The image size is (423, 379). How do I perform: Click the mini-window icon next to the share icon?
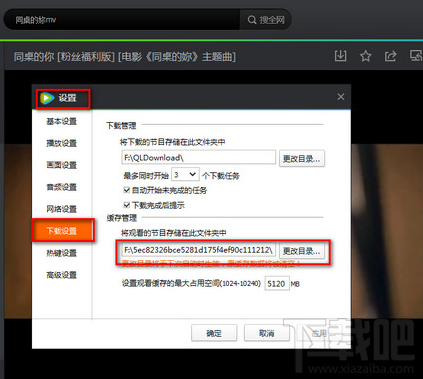click(x=416, y=56)
